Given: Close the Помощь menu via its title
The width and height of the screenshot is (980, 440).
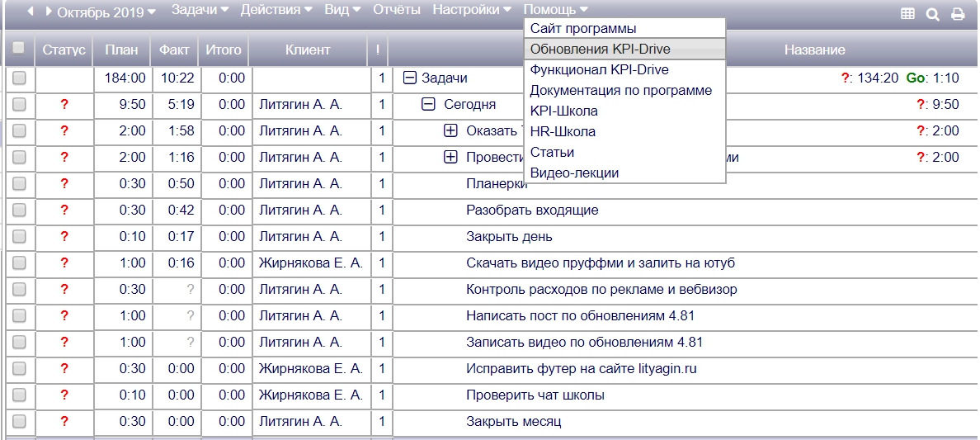Looking at the screenshot, I should pyautogui.click(x=556, y=10).
